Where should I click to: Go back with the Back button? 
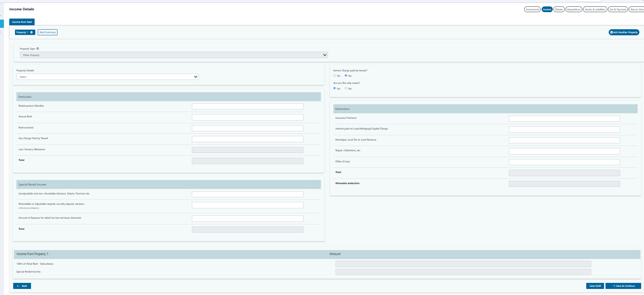[x=22, y=286]
